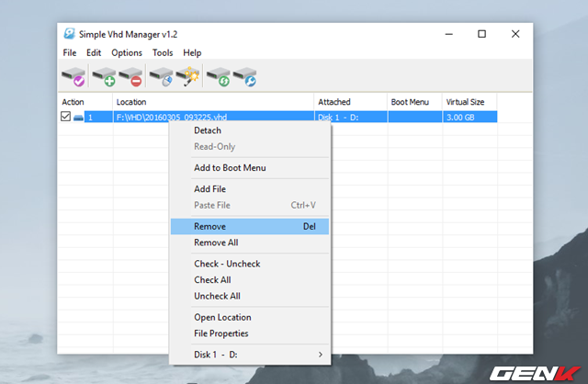Open File Properties from the context menu
This screenshot has height=384, width=588.
click(x=250, y=333)
